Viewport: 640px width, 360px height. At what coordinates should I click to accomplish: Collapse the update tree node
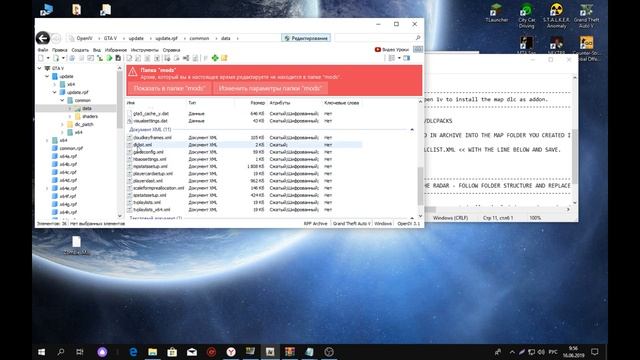(47, 76)
